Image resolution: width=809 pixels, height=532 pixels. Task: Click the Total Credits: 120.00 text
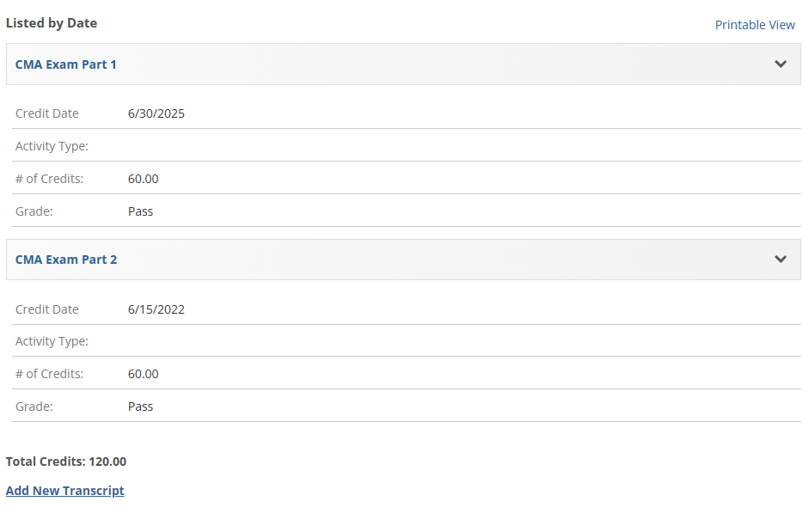click(x=66, y=462)
